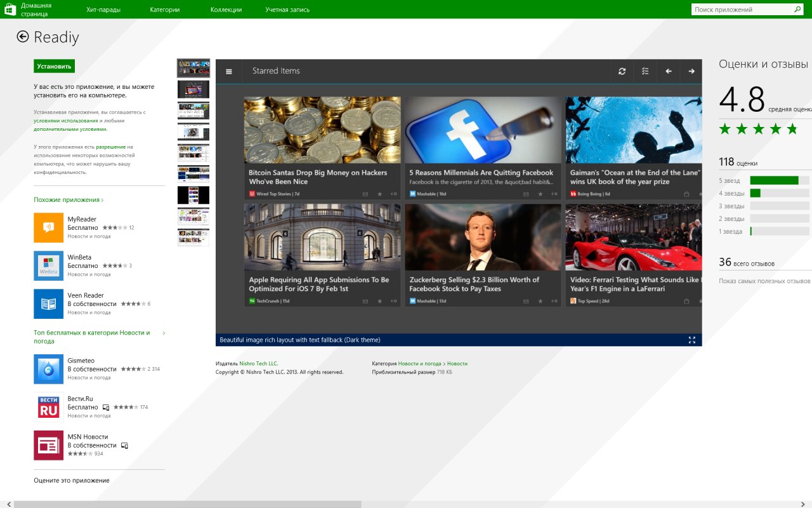812x508 pixels.
Task: Expand Топ бесплатных chevron
Action: [164, 333]
